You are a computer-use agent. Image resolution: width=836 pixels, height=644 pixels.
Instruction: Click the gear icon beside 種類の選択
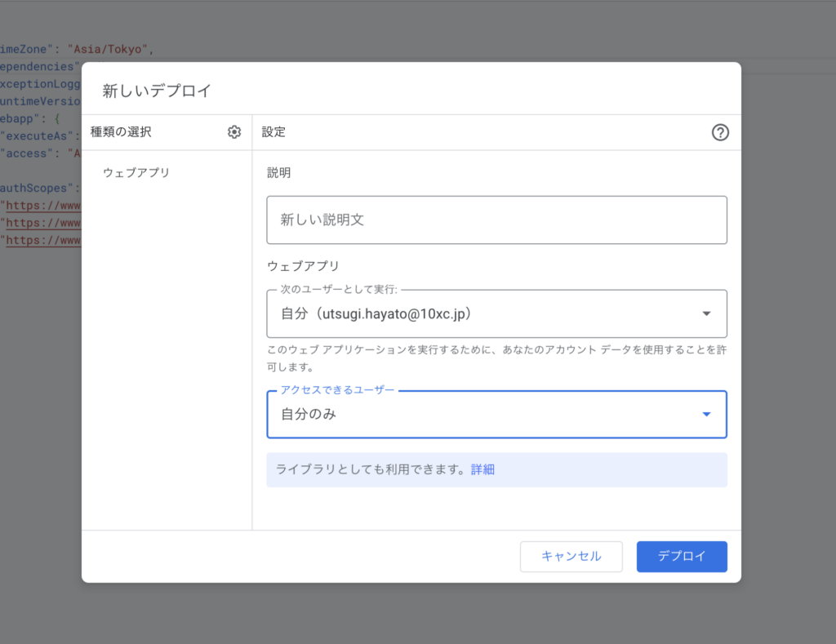point(234,132)
